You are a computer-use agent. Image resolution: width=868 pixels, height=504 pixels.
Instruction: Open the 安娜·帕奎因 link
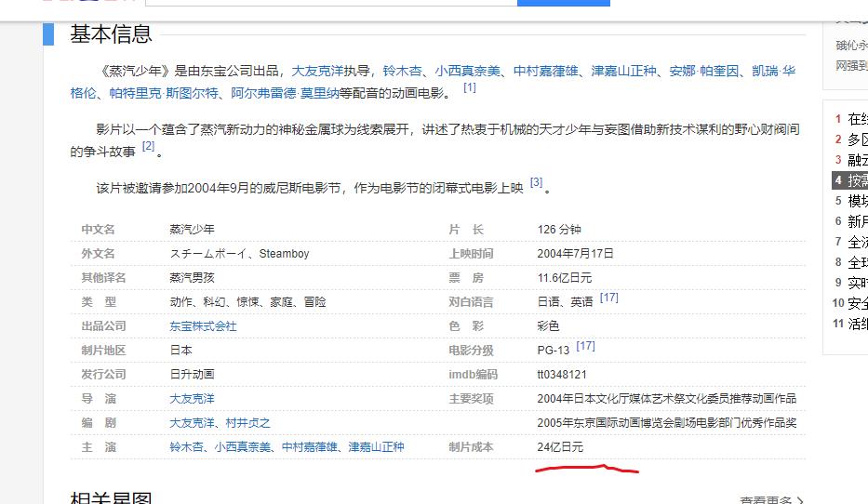[x=704, y=71]
